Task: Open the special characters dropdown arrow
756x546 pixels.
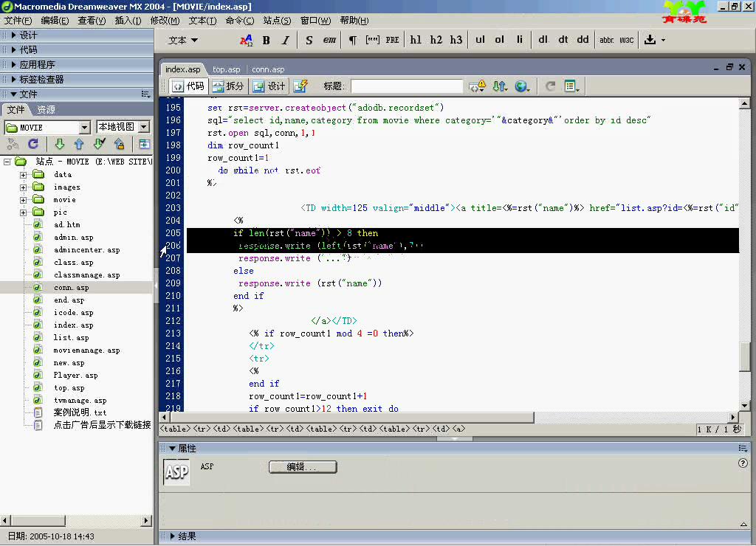Action: click(x=664, y=40)
